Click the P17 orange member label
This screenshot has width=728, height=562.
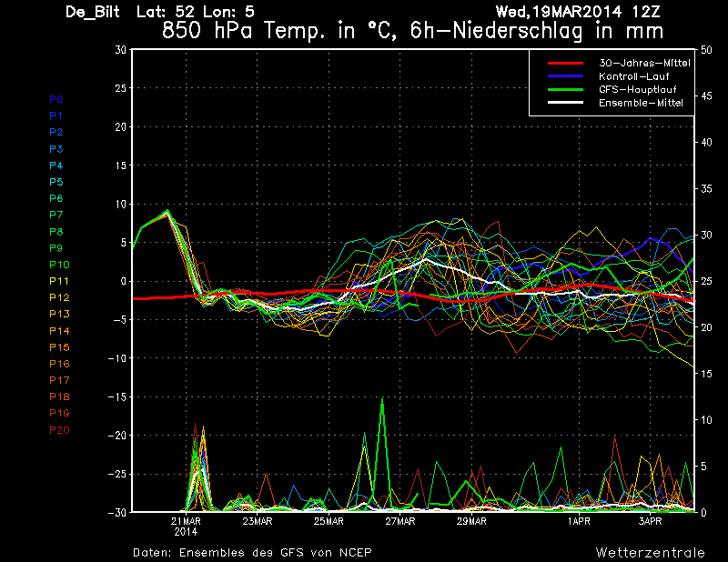[59, 380]
